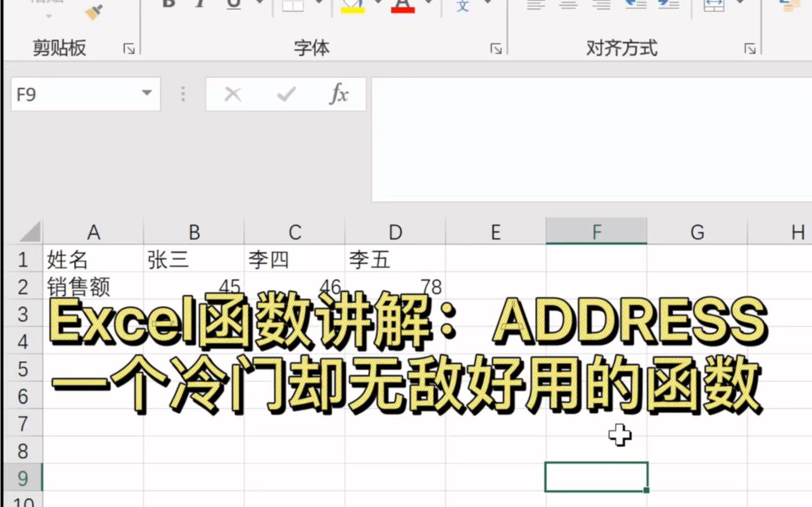Center-align the text
The width and height of the screenshot is (812, 507).
pos(568,5)
